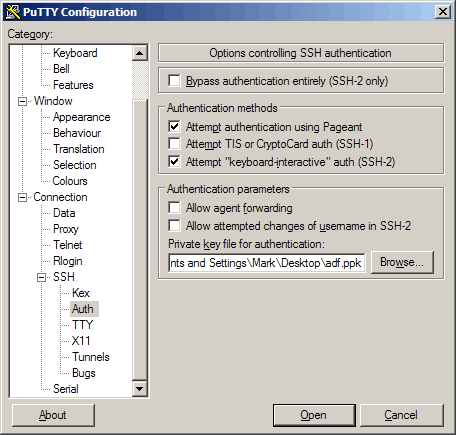
Task: Enable Bypass authentication entirely checkbox
Action: click(174, 81)
